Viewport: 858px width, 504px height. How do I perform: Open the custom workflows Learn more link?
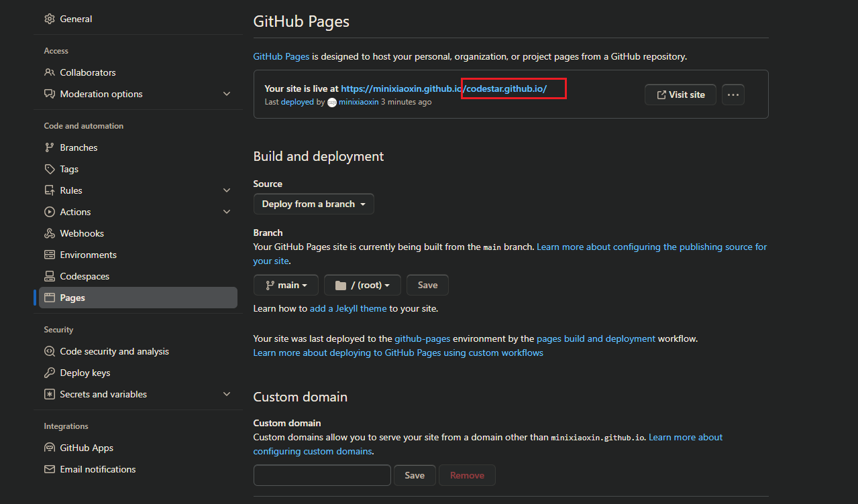click(398, 353)
